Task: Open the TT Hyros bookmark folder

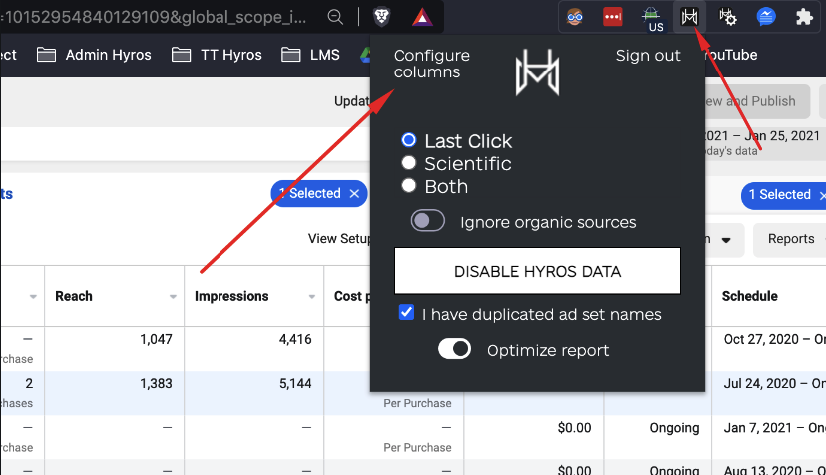Action: (217, 55)
